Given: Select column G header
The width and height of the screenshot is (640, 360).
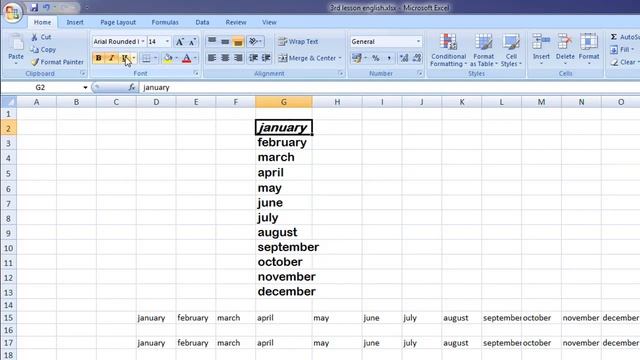Looking at the screenshot, I should point(284,102).
